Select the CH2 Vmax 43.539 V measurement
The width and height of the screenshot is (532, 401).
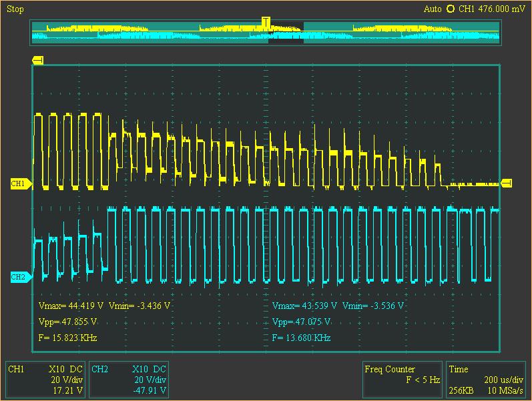pos(304,306)
